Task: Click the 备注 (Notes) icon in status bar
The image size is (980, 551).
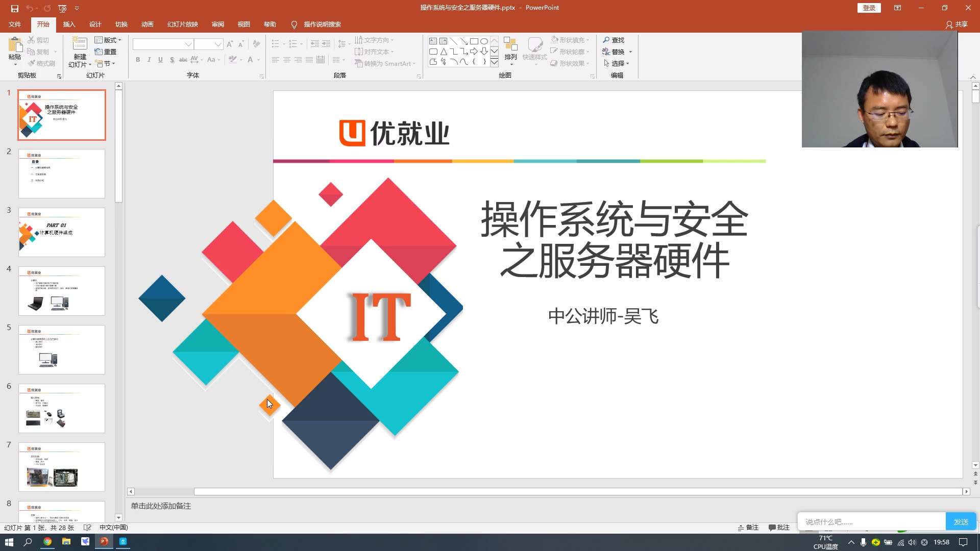Action: 747,528
